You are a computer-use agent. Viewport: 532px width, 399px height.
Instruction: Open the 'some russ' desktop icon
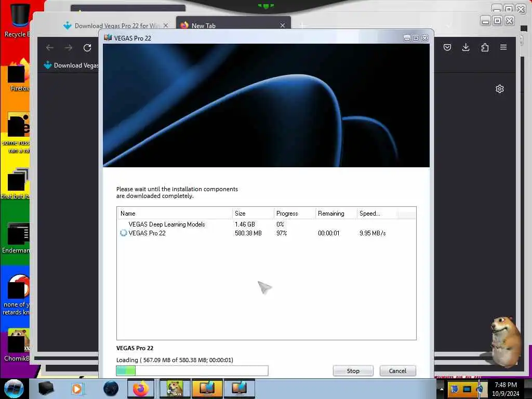(x=17, y=132)
